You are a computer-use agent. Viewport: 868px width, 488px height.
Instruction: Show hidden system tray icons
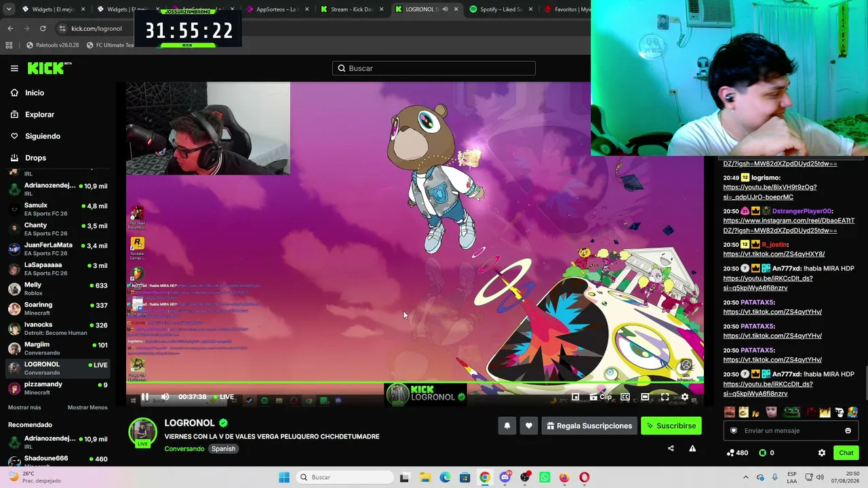tap(745, 477)
